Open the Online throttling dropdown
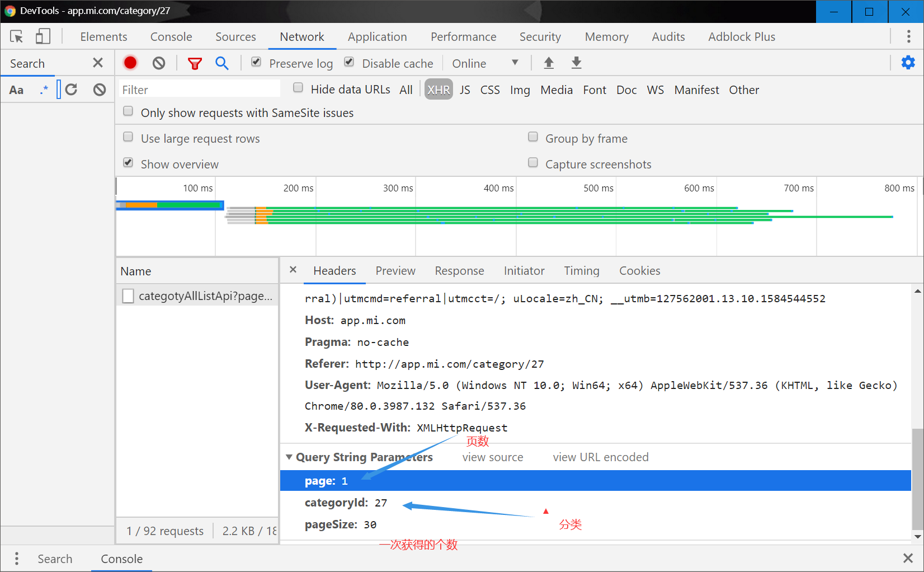Viewport: 924px width, 572px height. (x=485, y=63)
